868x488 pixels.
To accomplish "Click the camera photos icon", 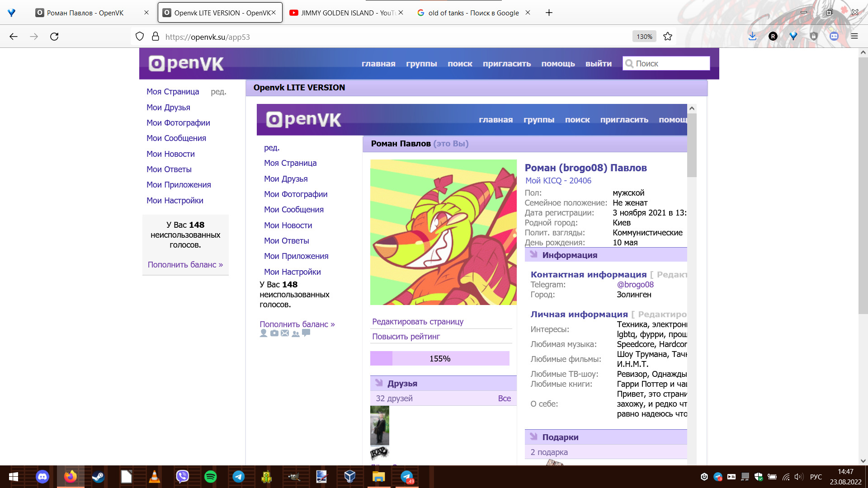I will [x=274, y=333].
